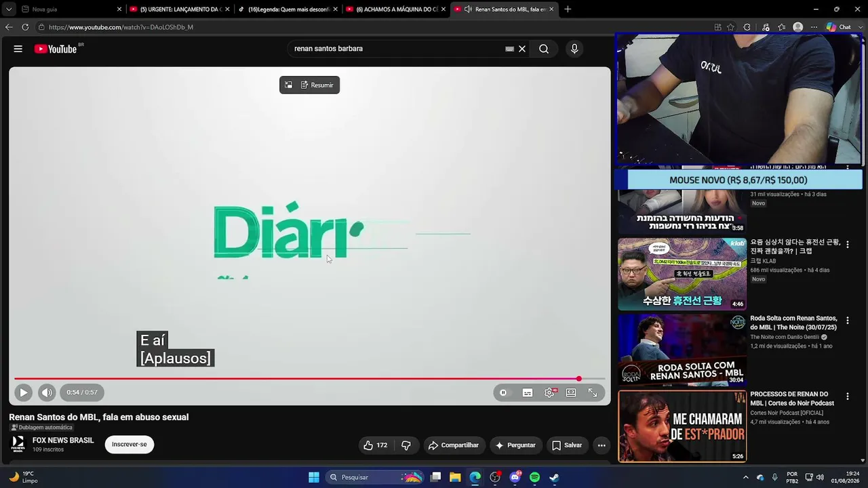Enter fullscreen mode
Viewport: 868px width, 488px height.
(x=593, y=392)
